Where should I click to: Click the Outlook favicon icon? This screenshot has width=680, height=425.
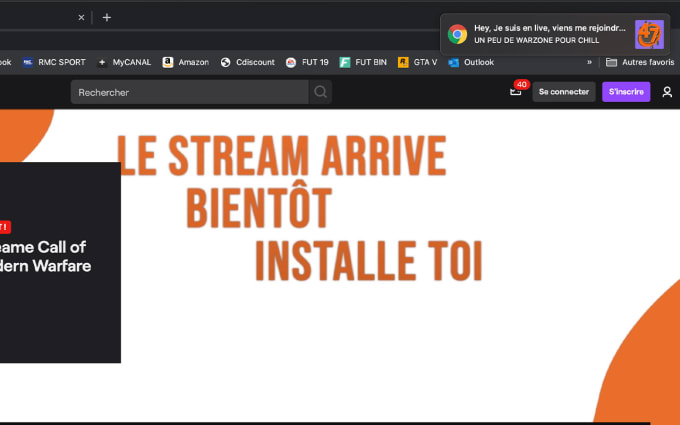tap(454, 62)
